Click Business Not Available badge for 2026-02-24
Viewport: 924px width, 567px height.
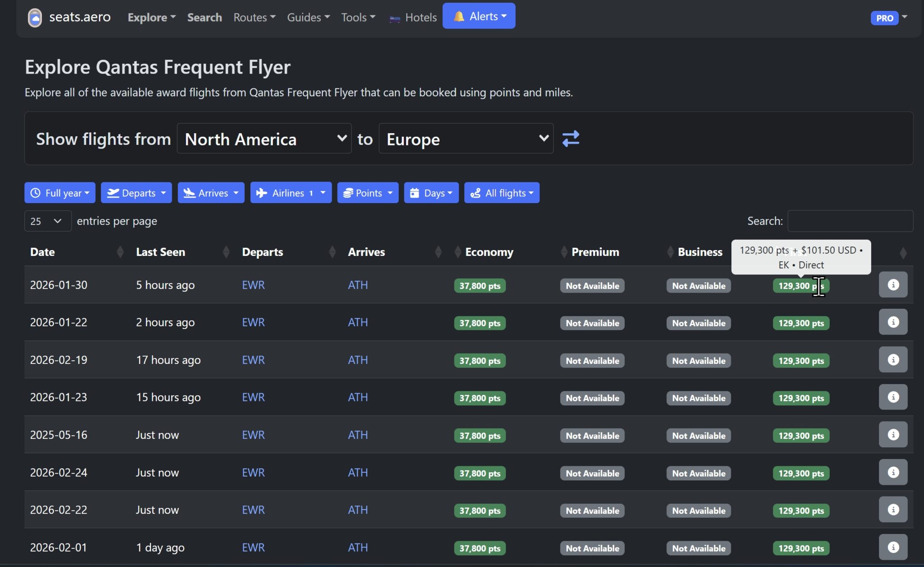point(698,473)
